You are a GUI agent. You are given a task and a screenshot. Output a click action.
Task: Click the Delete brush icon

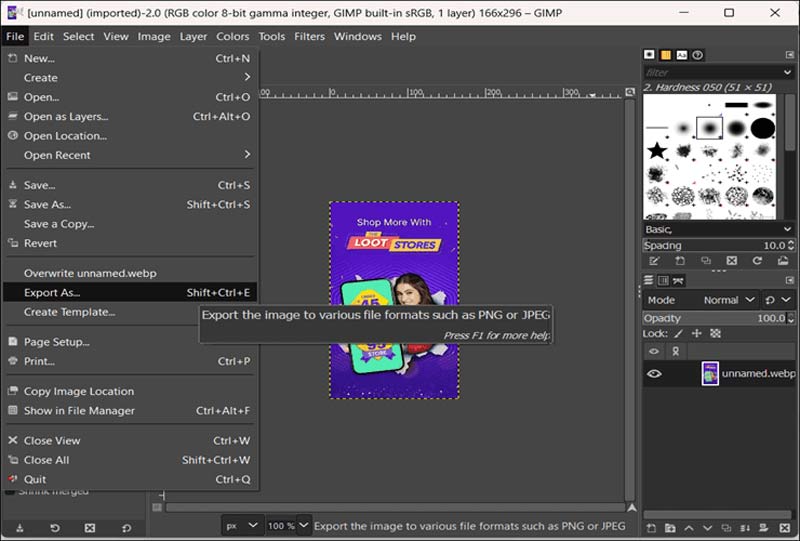pyautogui.click(x=732, y=261)
